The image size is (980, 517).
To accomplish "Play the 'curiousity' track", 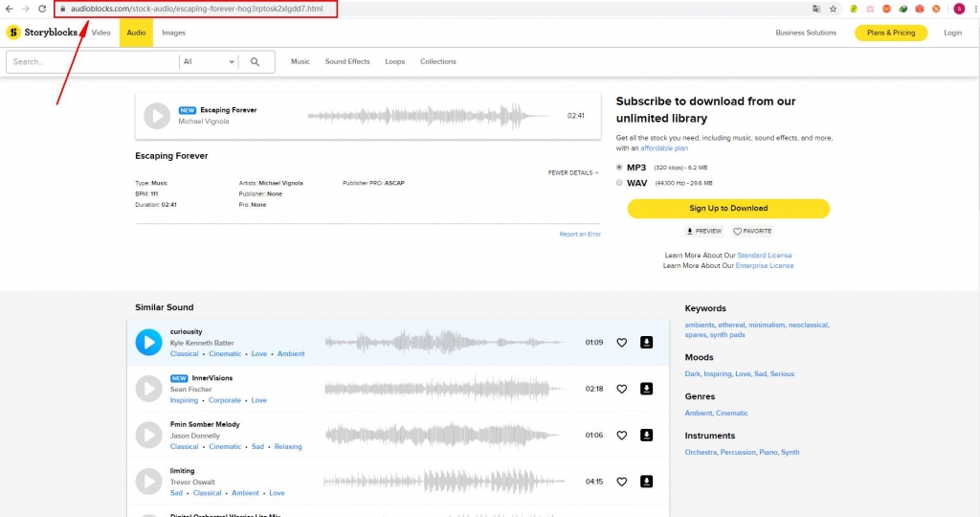I will tap(148, 342).
